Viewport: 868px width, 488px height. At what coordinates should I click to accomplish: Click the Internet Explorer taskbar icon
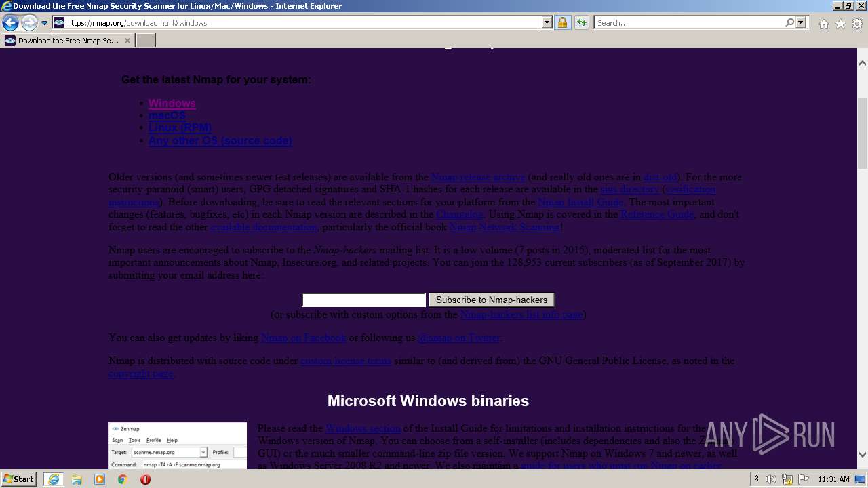point(54,479)
